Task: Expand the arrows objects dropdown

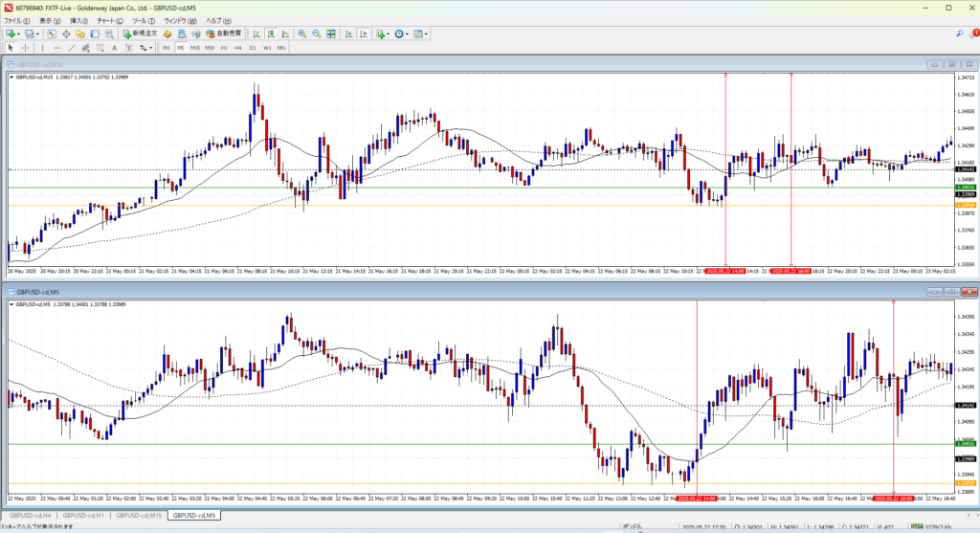Action: [150, 47]
